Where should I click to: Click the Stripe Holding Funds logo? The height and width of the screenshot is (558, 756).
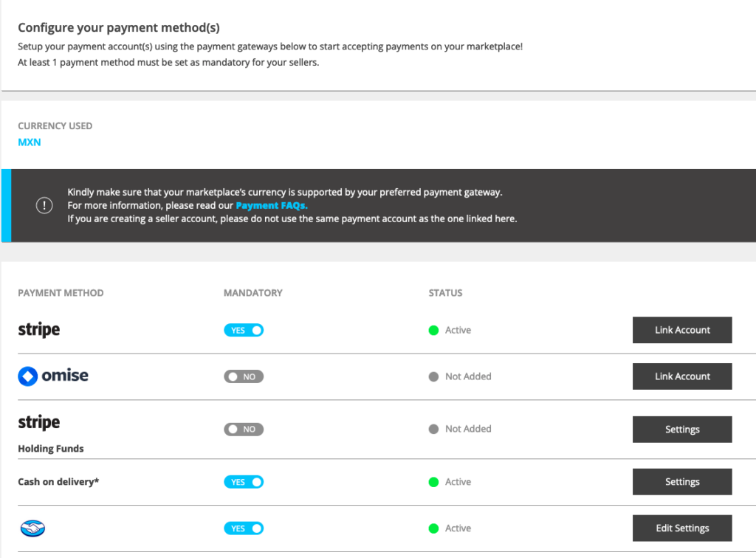pyautogui.click(x=38, y=423)
